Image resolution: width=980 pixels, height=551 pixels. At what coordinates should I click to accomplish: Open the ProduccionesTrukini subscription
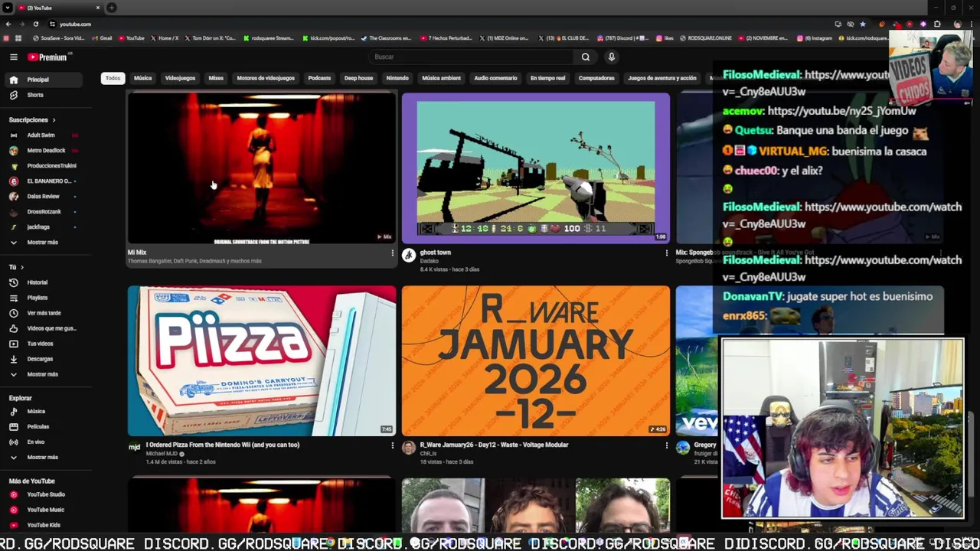(x=46, y=166)
